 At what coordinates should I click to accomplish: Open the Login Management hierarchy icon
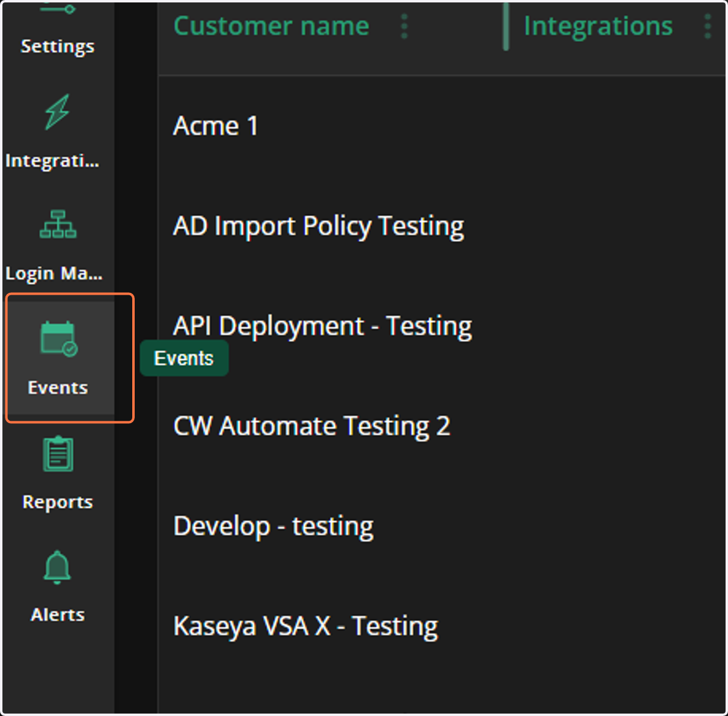pyautogui.click(x=58, y=224)
